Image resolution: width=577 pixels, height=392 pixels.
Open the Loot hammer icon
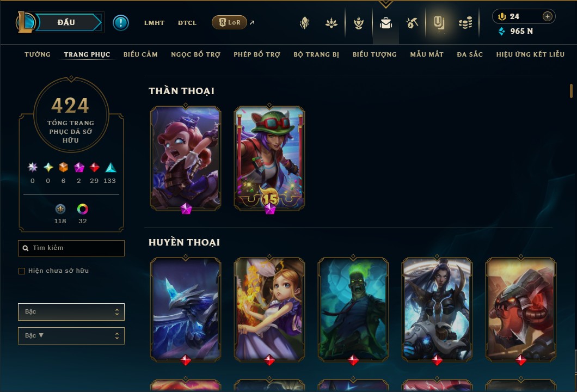pyautogui.click(x=412, y=23)
